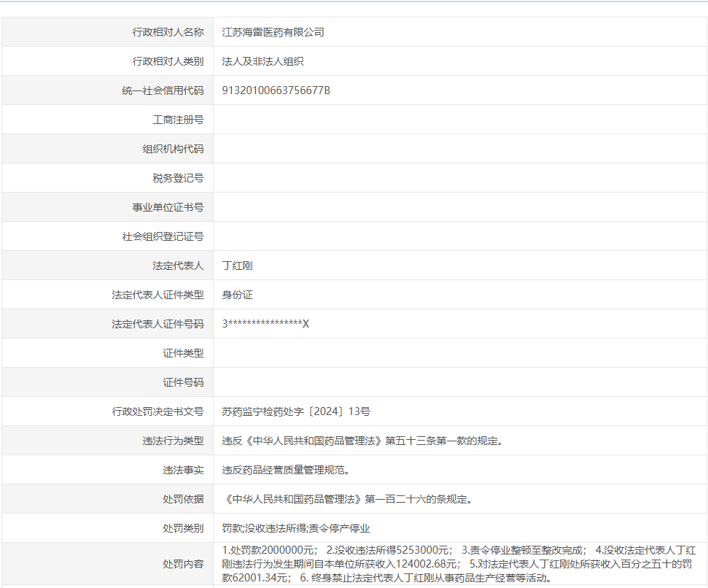Click the document number 苏药监宁检药处字〔2024〕13号
This screenshot has width=708, height=588.
tap(296, 411)
